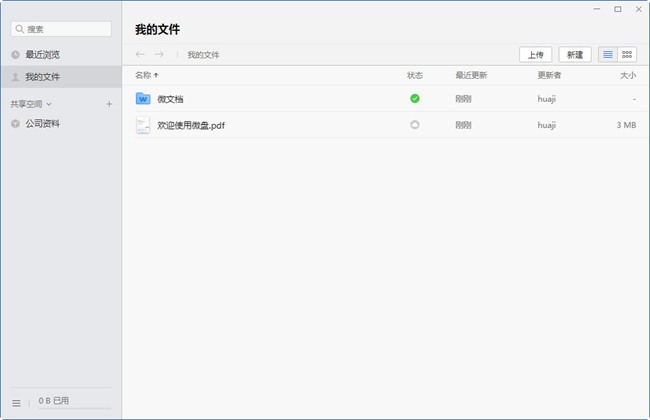
Task: Select the 微文档 folder name
Action: [x=170, y=99]
